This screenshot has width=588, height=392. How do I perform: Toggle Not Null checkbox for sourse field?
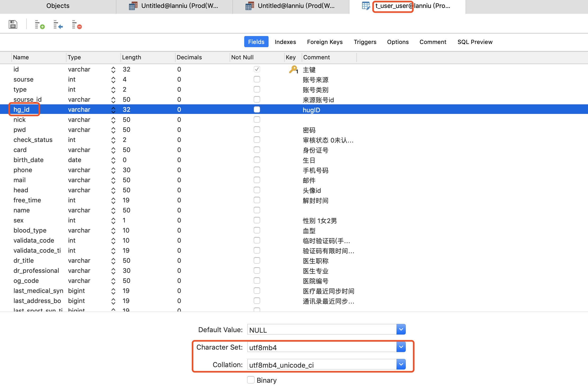257,79
